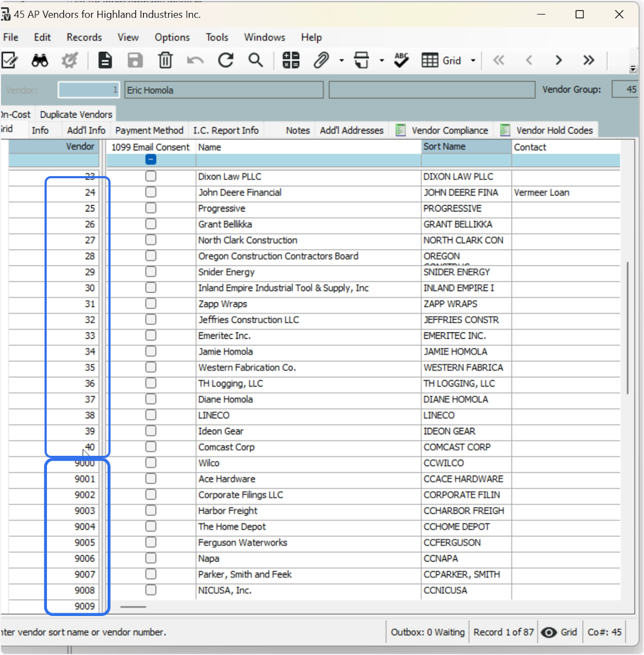Check the consent box for Ace Hardware
This screenshot has height=655, width=644.
151,478
